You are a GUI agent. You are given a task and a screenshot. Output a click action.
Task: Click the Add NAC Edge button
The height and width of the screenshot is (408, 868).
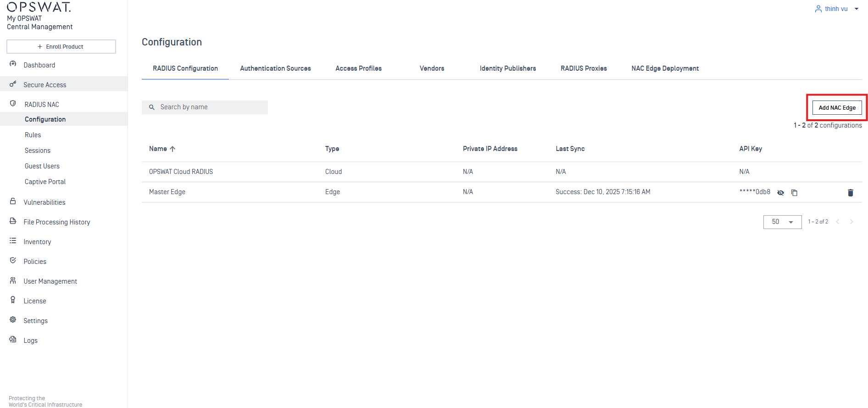(x=837, y=108)
